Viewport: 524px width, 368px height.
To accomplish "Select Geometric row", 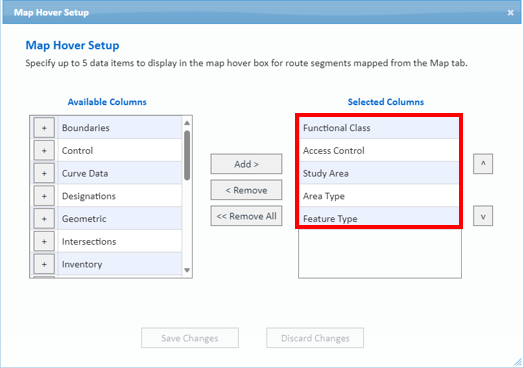I will point(120,219).
